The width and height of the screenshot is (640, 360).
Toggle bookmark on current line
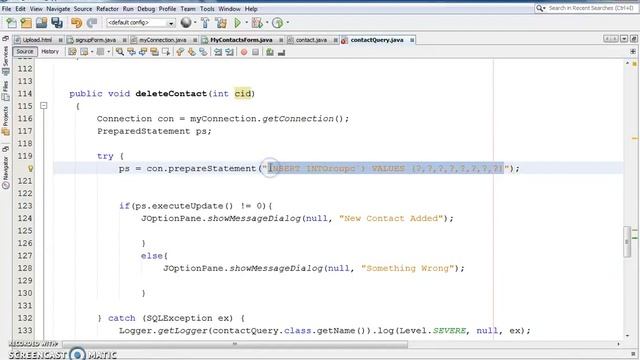coord(203,52)
